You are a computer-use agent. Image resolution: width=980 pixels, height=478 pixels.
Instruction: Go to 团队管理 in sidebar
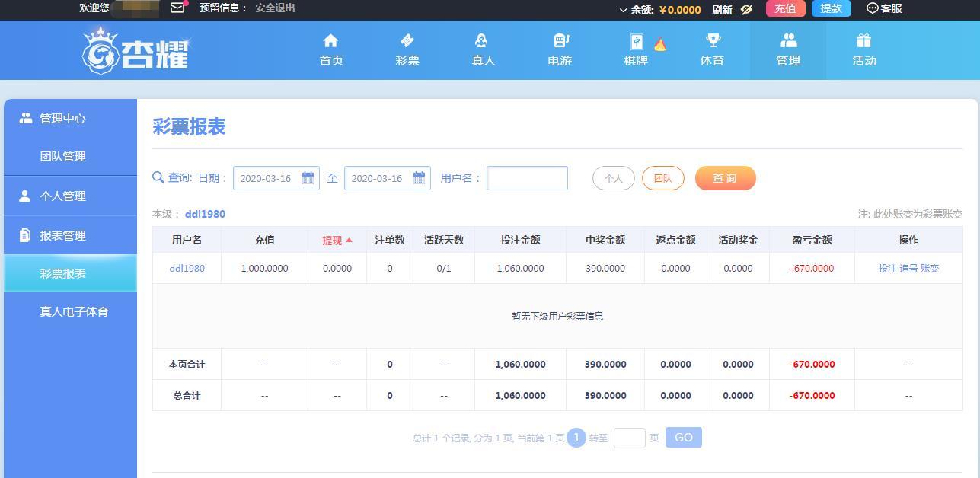[62, 156]
